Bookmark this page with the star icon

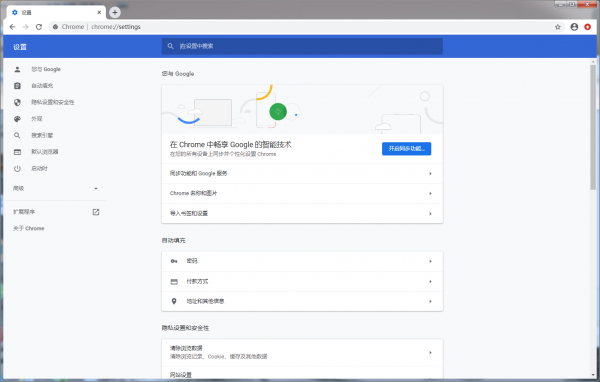coord(558,27)
